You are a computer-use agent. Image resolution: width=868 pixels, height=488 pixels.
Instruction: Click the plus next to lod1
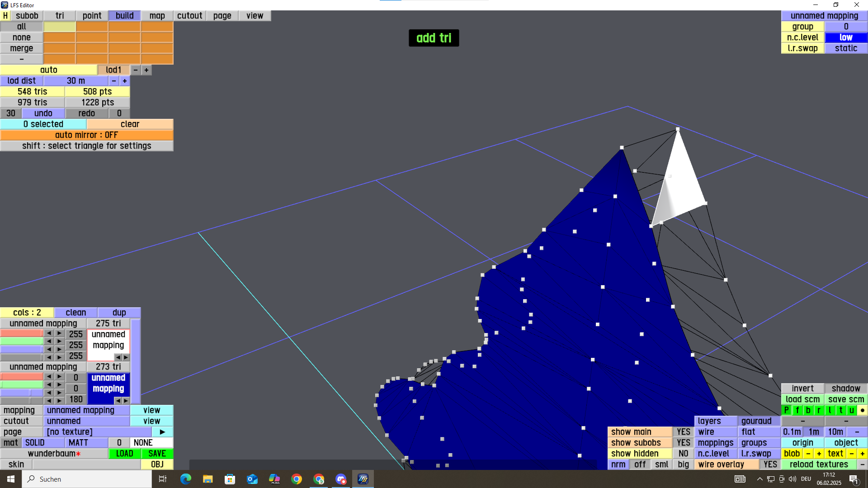click(146, 70)
